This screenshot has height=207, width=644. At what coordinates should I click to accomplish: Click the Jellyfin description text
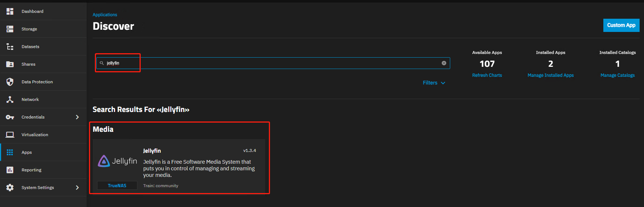(x=199, y=168)
